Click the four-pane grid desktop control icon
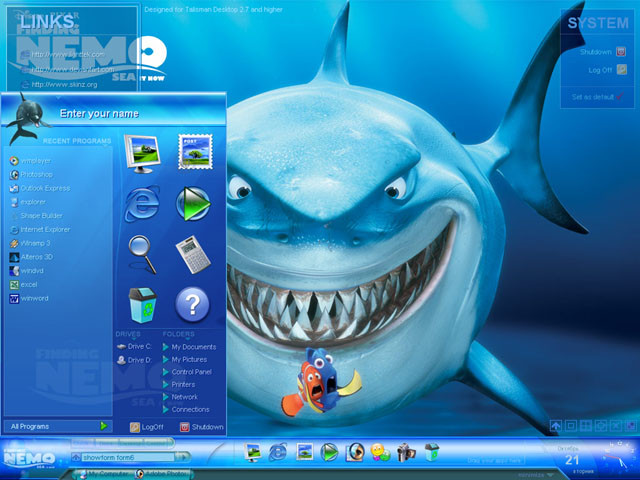The height and width of the screenshot is (480, 640). coord(585,426)
